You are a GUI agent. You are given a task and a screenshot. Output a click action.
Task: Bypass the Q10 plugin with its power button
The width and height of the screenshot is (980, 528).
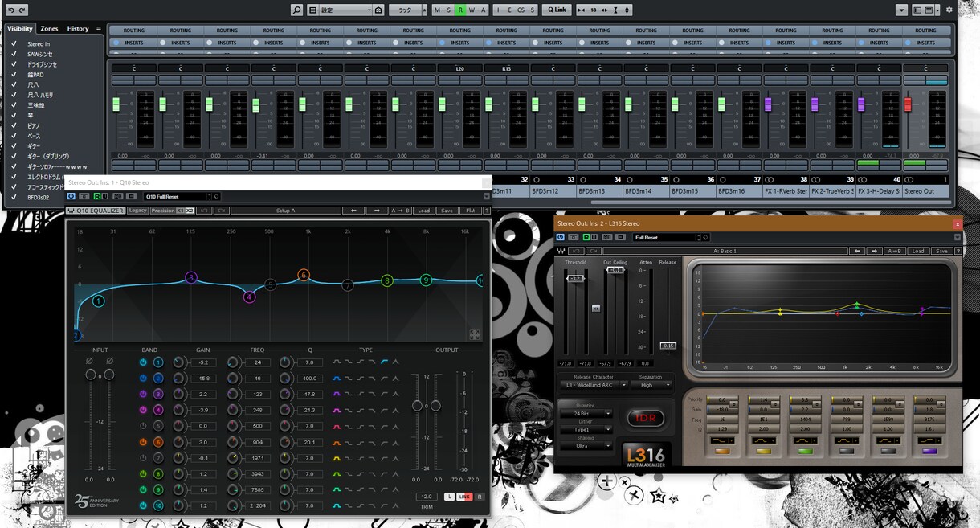coord(71,196)
